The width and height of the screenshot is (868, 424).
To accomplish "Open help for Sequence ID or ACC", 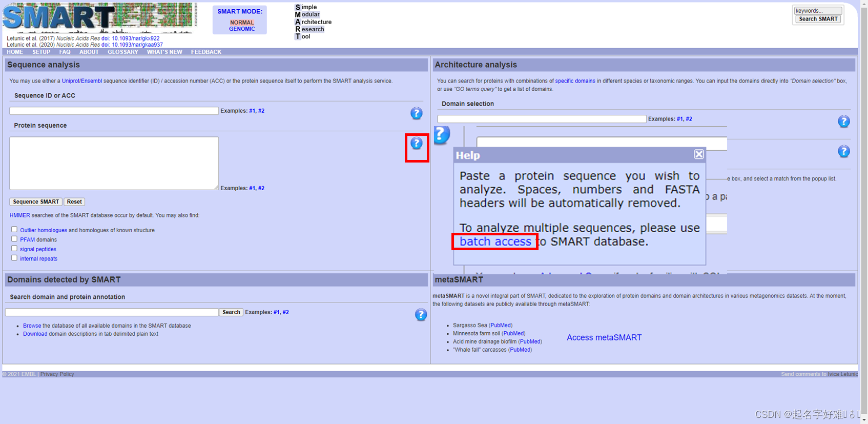I will click(x=417, y=113).
